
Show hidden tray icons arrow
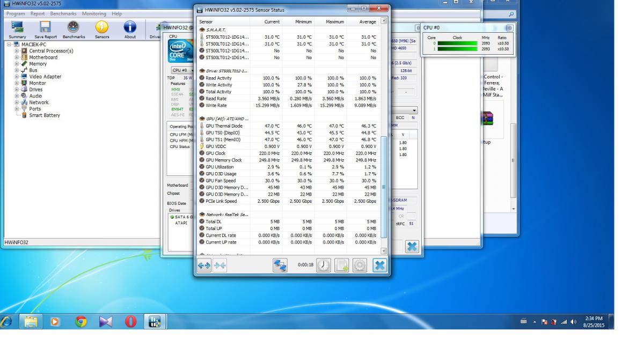click(x=535, y=322)
